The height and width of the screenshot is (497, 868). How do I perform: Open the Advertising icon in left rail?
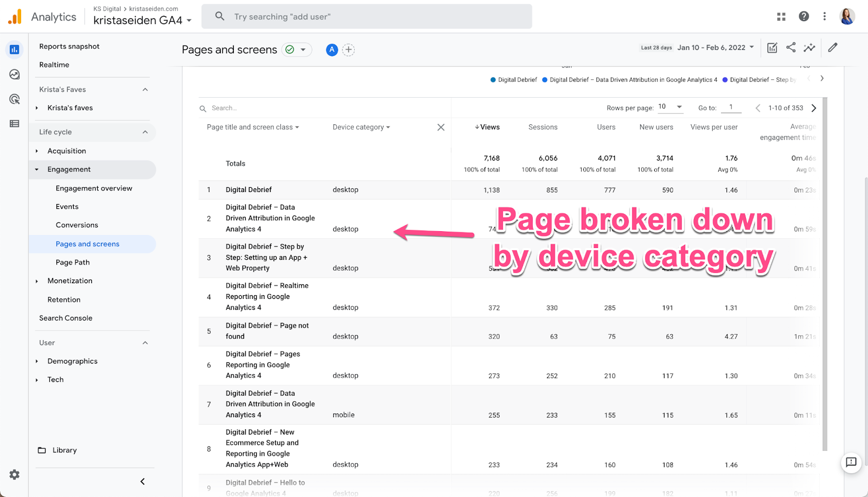[x=15, y=99]
